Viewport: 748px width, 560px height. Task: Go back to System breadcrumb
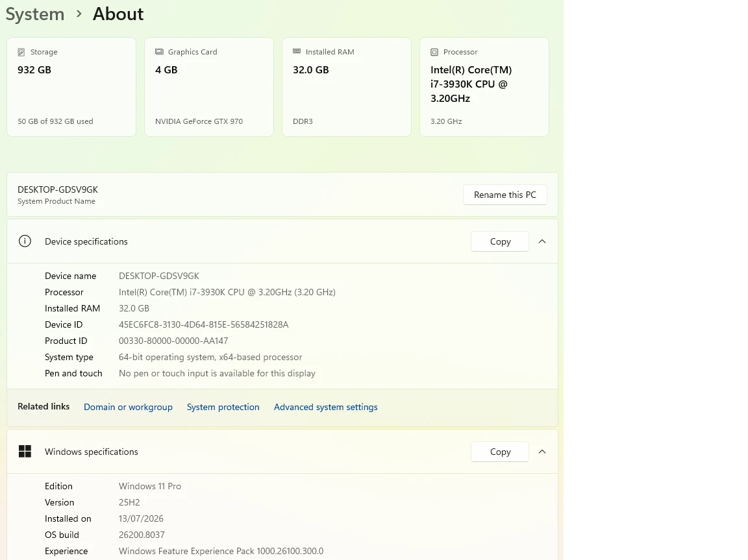(x=35, y=14)
